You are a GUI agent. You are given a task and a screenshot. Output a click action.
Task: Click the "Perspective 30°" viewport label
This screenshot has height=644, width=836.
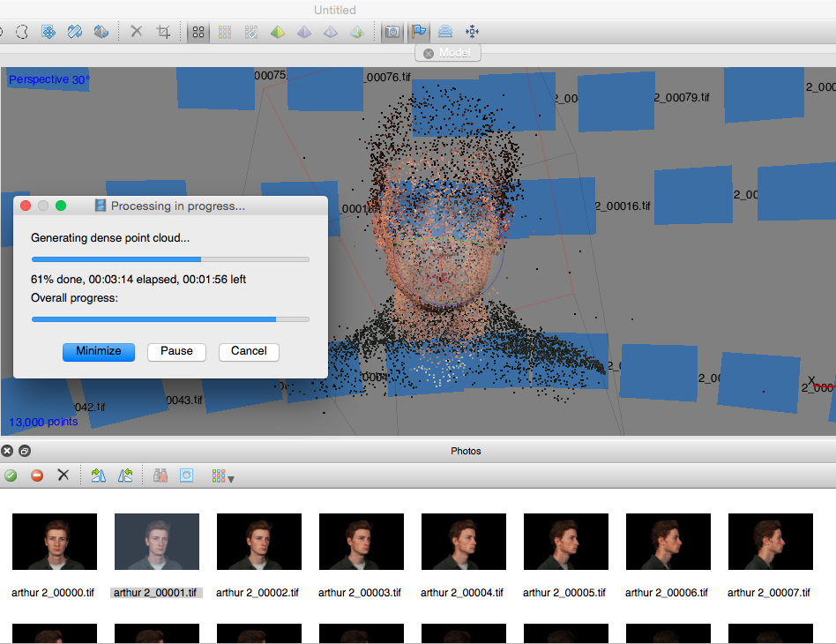pyautogui.click(x=49, y=79)
